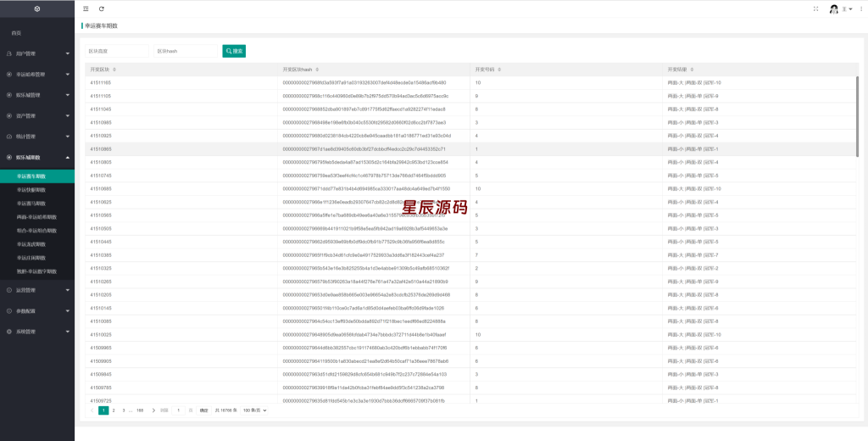Expand the 用户管理 sidebar menu arrow

pyautogui.click(x=68, y=53)
